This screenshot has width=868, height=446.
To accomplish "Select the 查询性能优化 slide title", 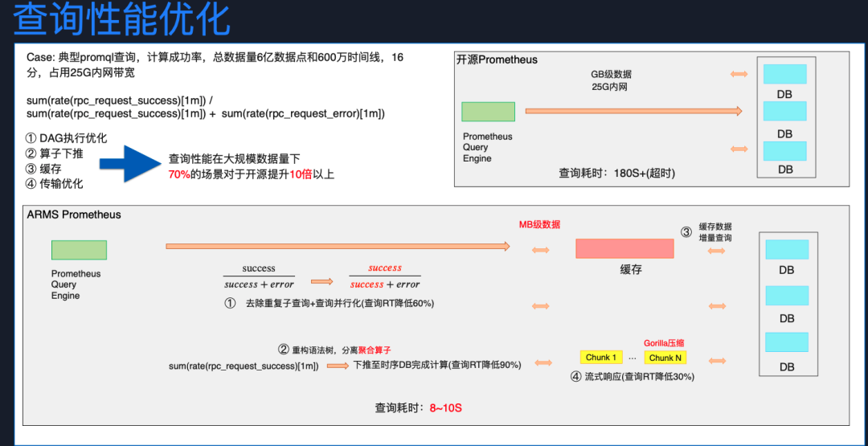I will click(x=121, y=20).
